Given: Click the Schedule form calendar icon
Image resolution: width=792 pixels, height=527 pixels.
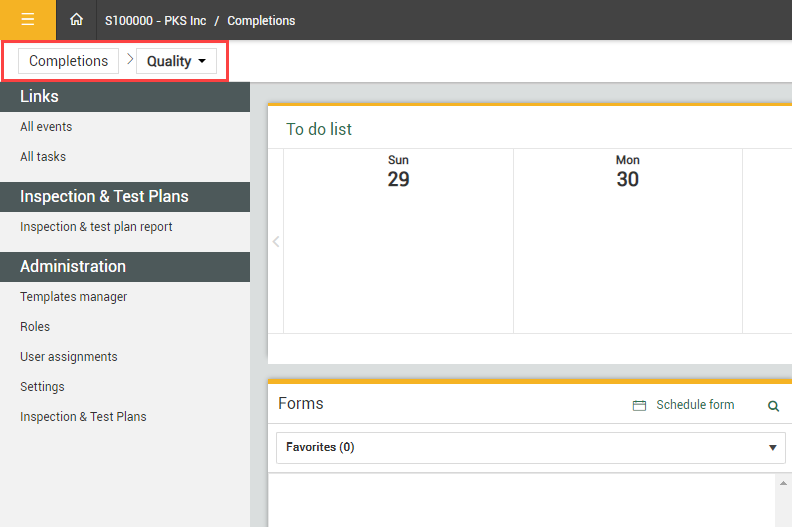Looking at the screenshot, I should tap(639, 406).
